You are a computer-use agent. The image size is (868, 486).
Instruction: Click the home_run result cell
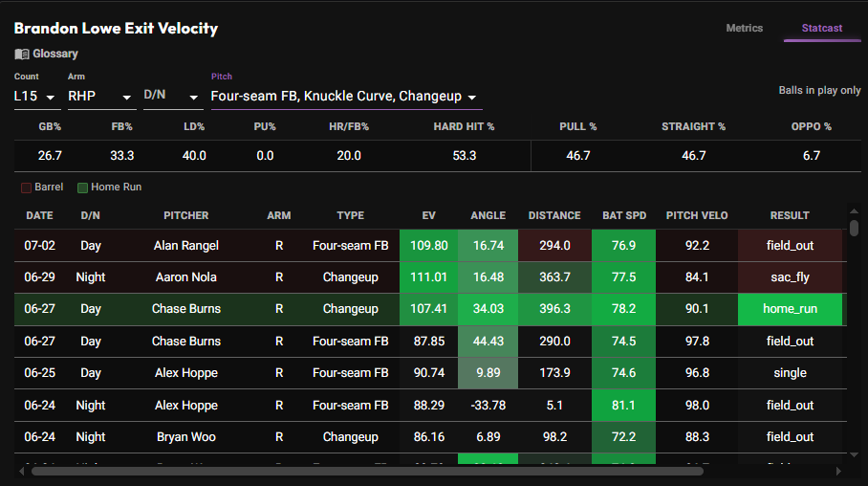pyautogui.click(x=790, y=309)
